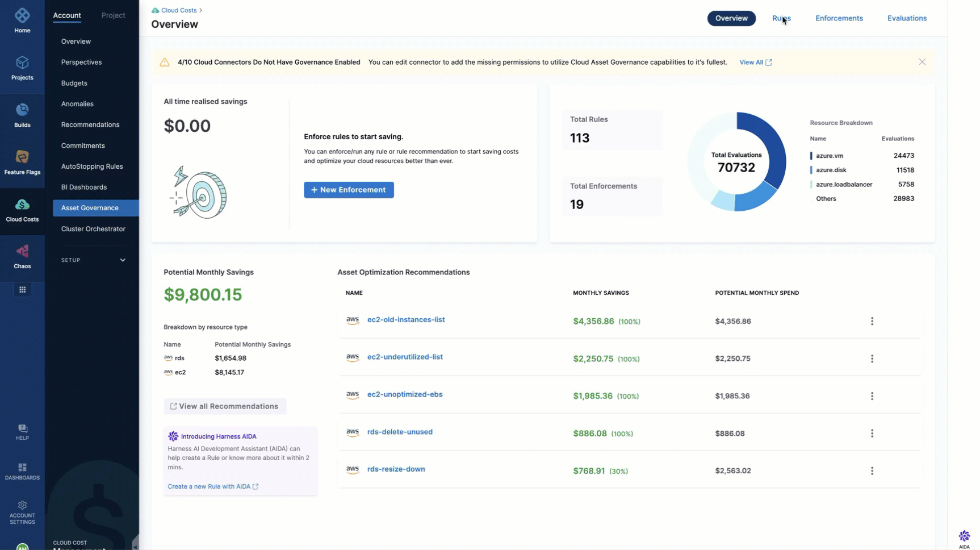Open the Feature Flags module
980x550 pixels.
click(x=22, y=158)
